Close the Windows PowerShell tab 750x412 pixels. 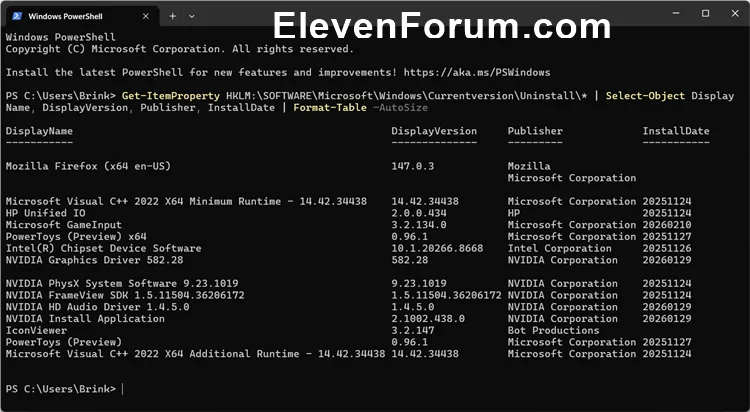[146, 16]
